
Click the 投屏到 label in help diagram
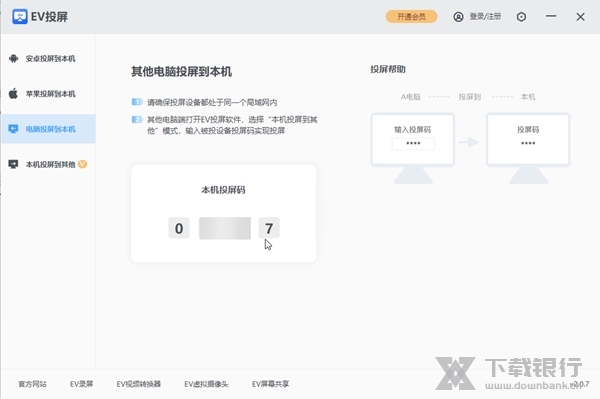click(x=470, y=97)
